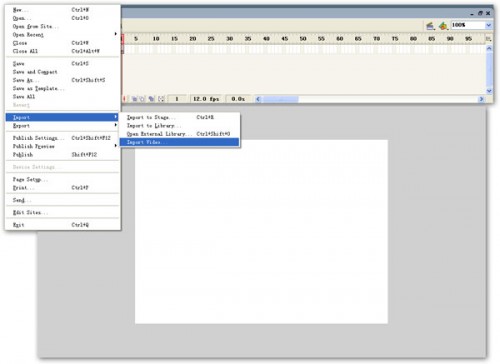
Task: Choose Import to Library
Action: (180, 126)
